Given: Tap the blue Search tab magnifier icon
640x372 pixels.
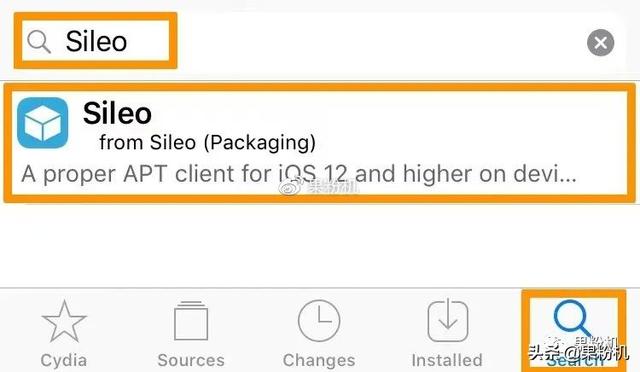Looking at the screenshot, I should coord(573,321).
